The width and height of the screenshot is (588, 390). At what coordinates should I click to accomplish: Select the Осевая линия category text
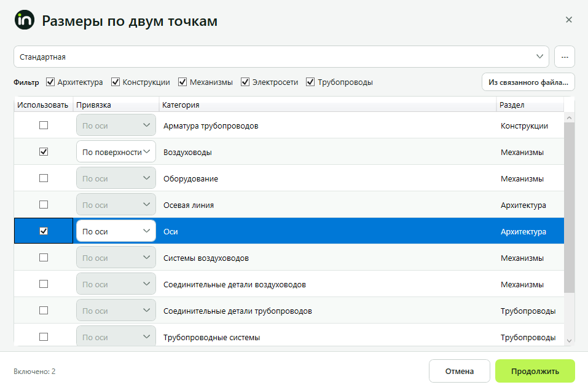pos(188,205)
